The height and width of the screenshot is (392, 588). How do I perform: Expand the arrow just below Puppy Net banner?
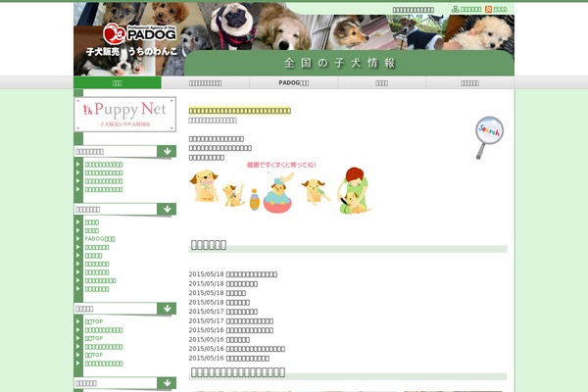(x=167, y=151)
